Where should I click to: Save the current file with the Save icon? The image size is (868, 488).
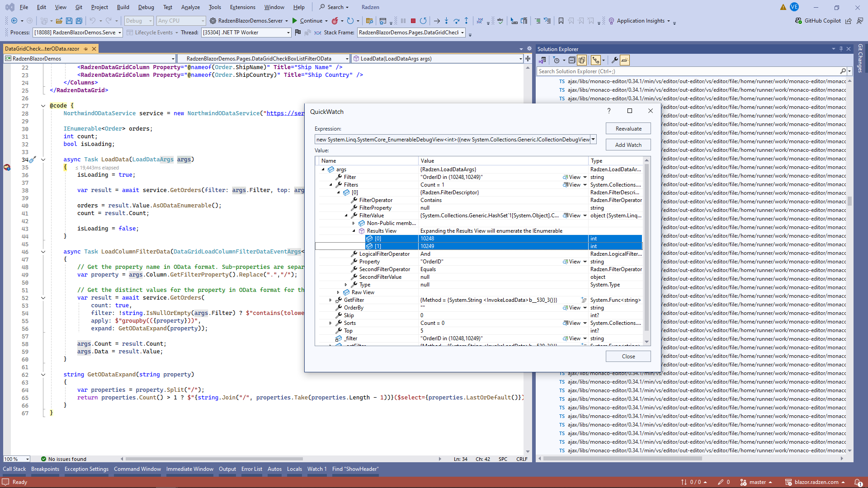point(69,21)
